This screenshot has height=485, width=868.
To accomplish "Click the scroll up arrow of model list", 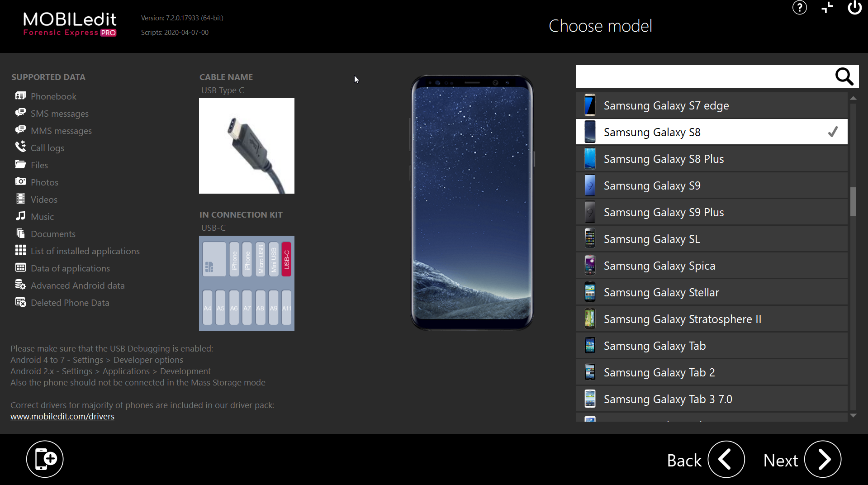I will 853,98.
